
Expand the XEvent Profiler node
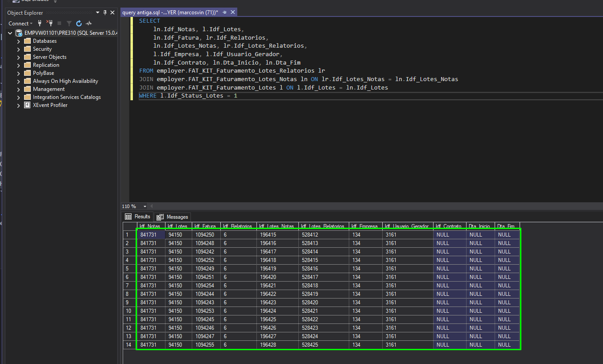pyautogui.click(x=19, y=105)
